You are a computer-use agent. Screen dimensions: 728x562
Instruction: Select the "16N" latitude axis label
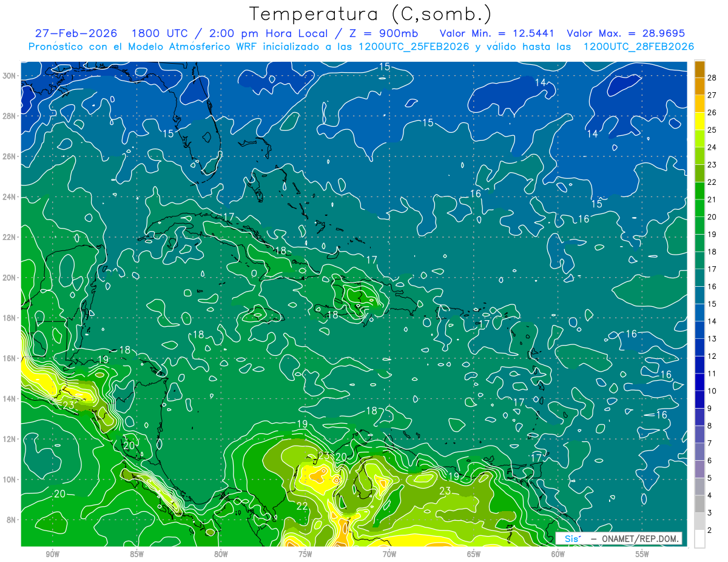pyautogui.click(x=9, y=358)
